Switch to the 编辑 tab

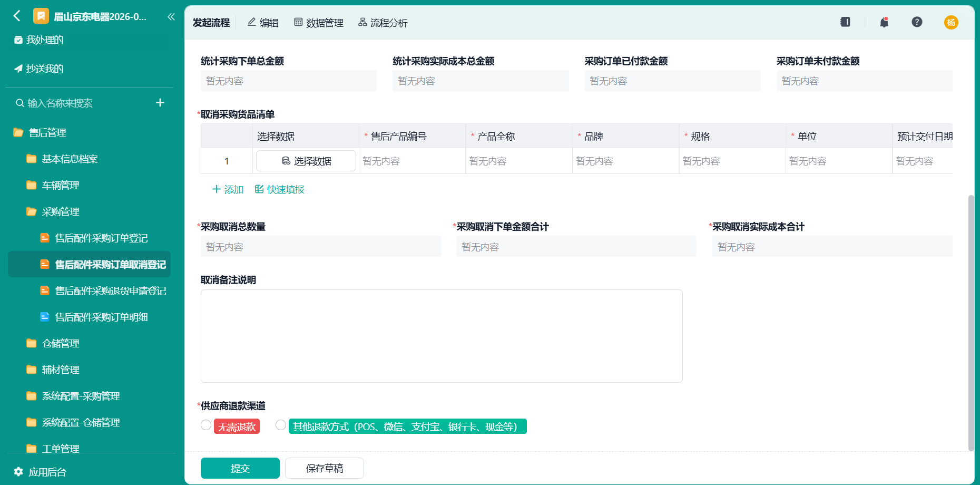click(x=263, y=23)
